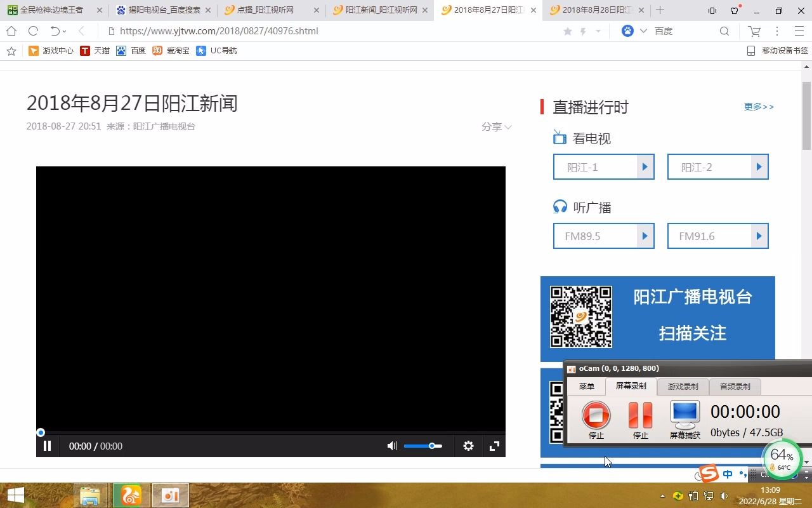This screenshot has width=812, height=508.
Task: Expand the 分享 share dropdown
Action: click(496, 126)
